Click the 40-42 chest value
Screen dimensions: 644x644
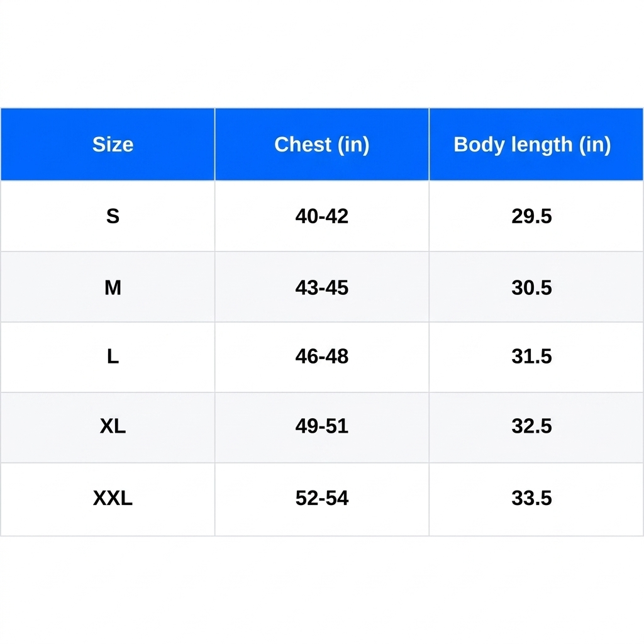click(x=322, y=216)
